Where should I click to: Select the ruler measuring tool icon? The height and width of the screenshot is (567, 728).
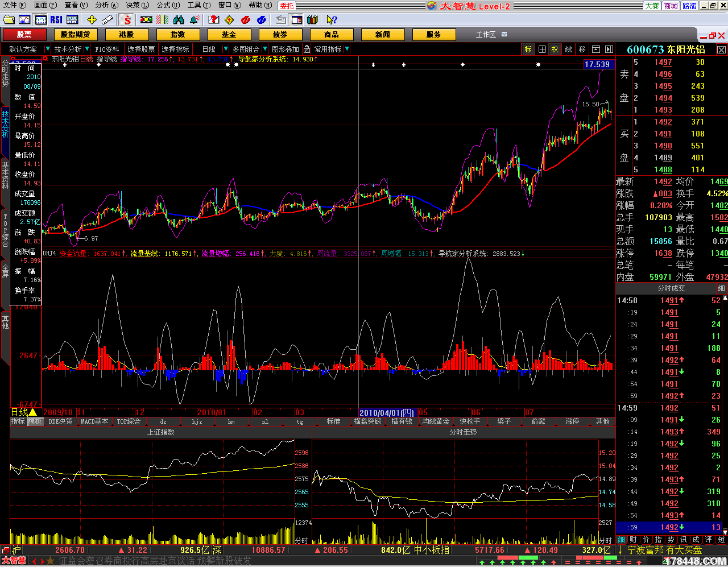[107, 20]
